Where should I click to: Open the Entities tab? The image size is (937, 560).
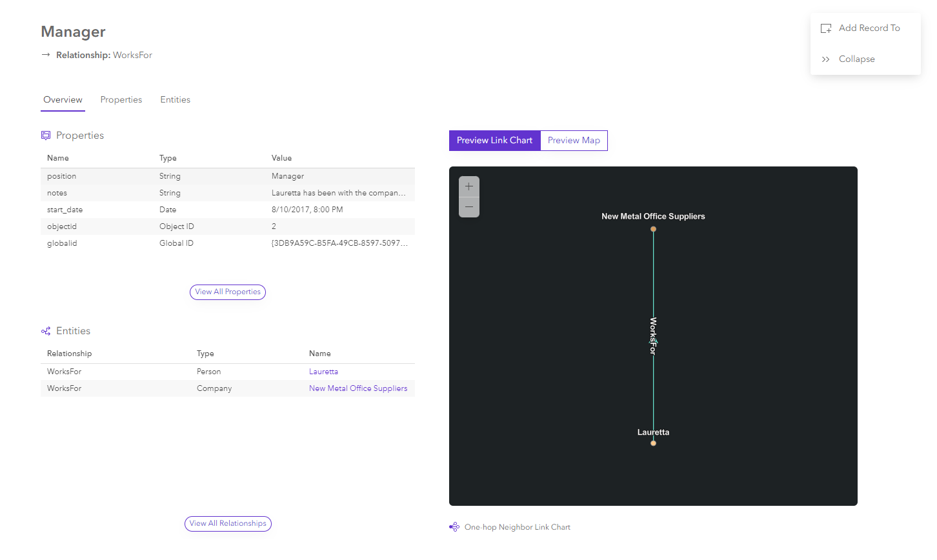[175, 99]
